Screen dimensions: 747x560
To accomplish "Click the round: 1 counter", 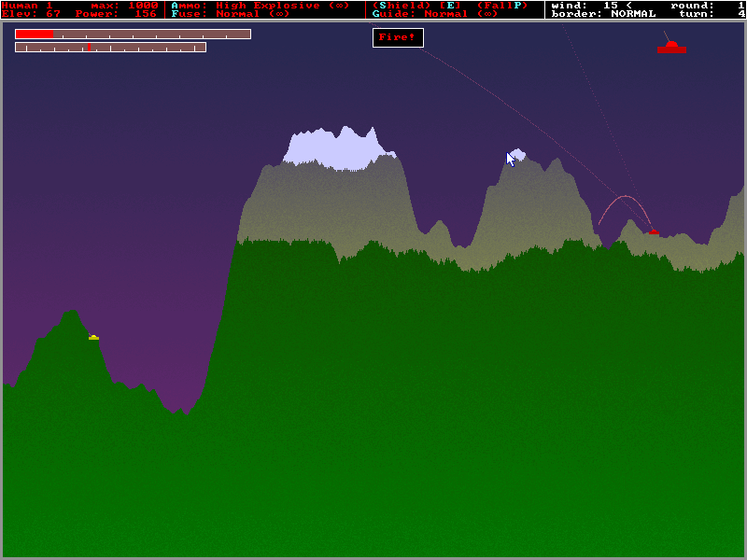I will (x=708, y=6).
